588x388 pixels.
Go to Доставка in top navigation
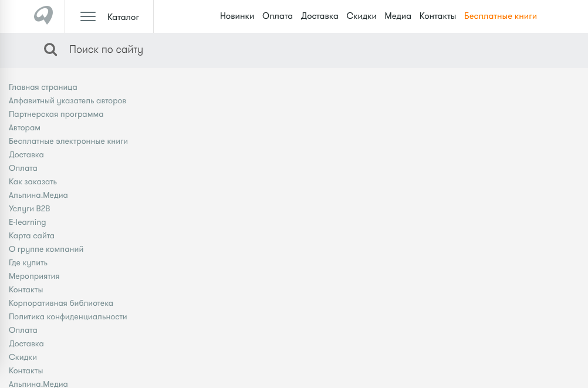[x=319, y=16]
